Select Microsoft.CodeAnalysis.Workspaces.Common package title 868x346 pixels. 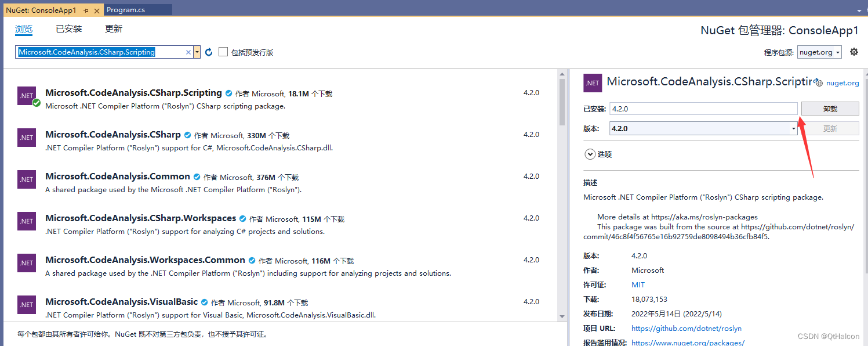tap(145, 260)
